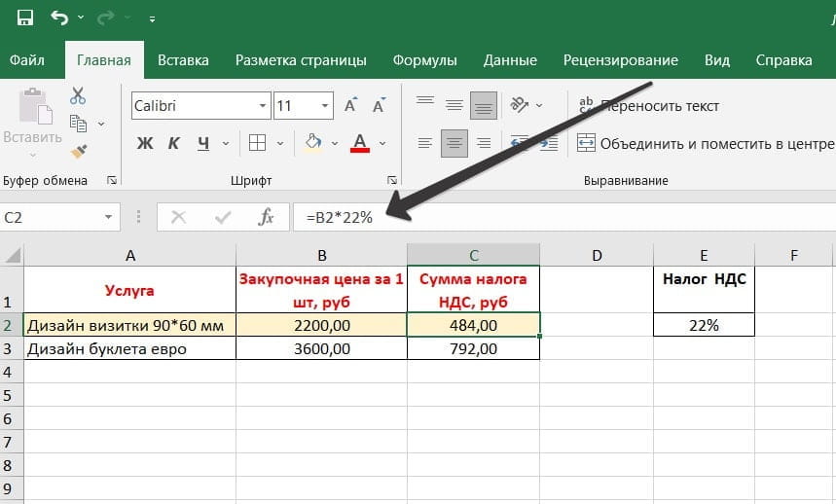Toggle Align Right horizontal alignment
Image resolution: width=836 pixels, height=504 pixels.
click(x=484, y=143)
